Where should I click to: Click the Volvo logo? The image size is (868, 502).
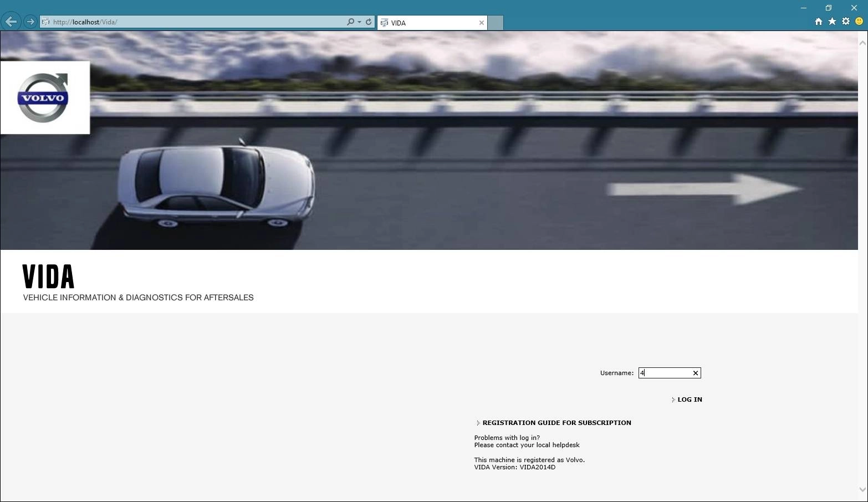tap(43, 98)
